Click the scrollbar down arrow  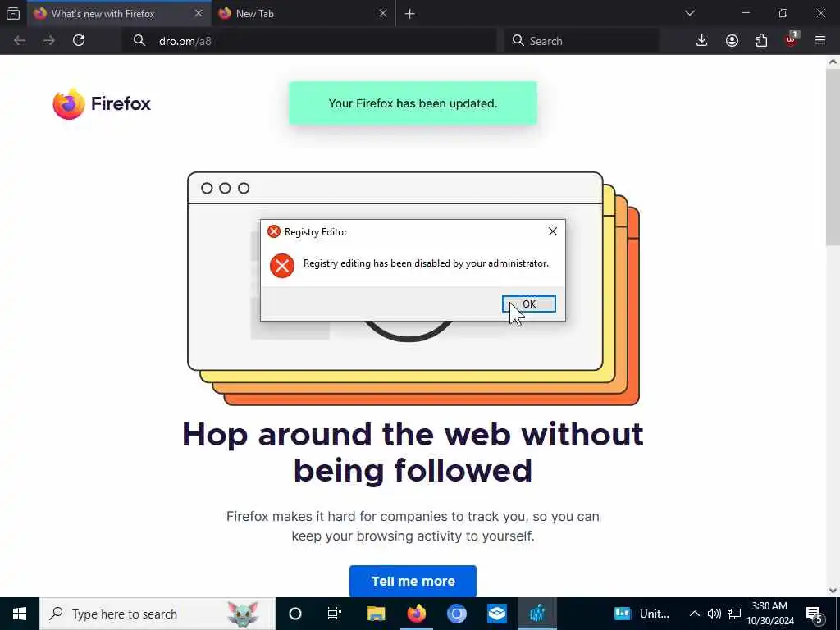pyautogui.click(x=833, y=591)
